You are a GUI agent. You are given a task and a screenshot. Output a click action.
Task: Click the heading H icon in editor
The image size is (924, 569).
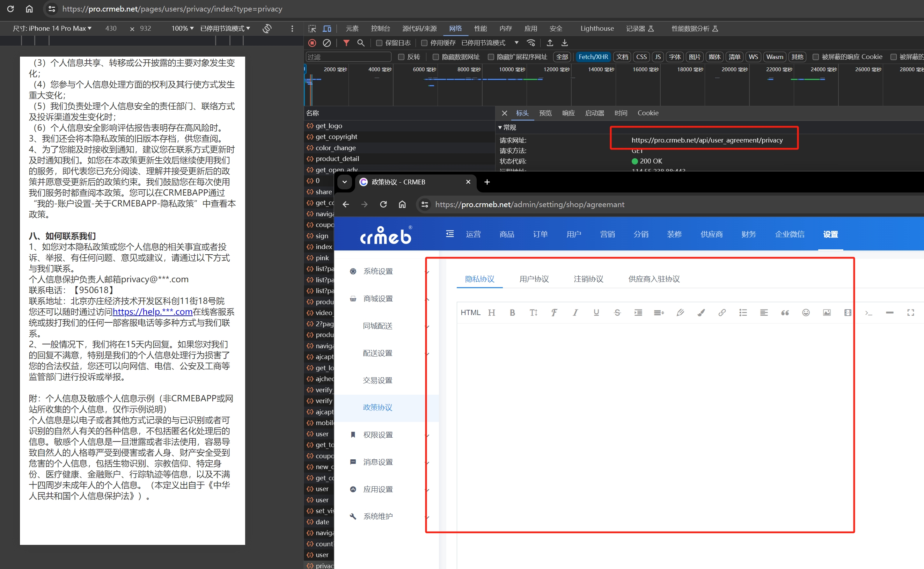491,312
